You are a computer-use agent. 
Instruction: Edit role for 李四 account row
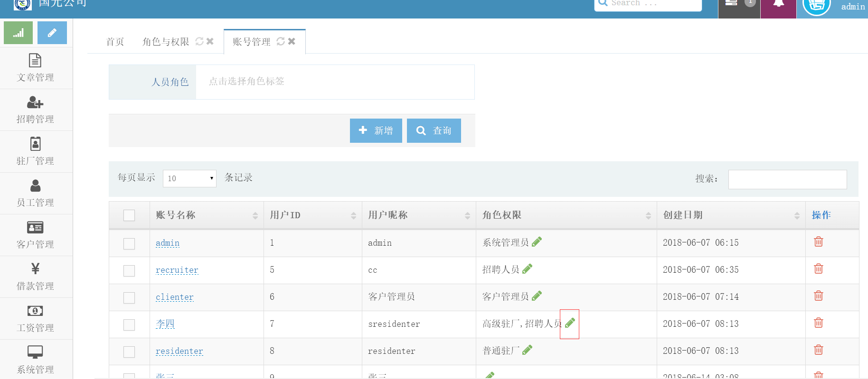tap(570, 323)
